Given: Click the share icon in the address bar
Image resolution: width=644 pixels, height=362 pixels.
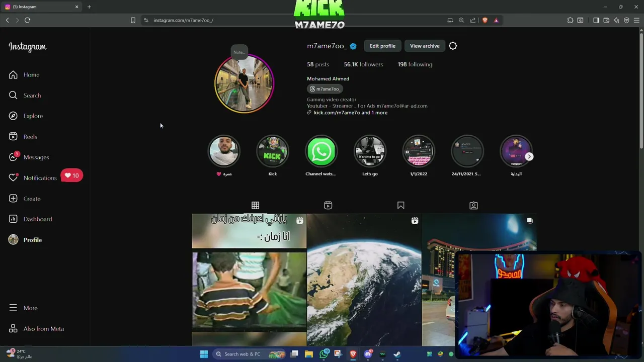Looking at the screenshot, I should pyautogui.click(x=473, y=20).
